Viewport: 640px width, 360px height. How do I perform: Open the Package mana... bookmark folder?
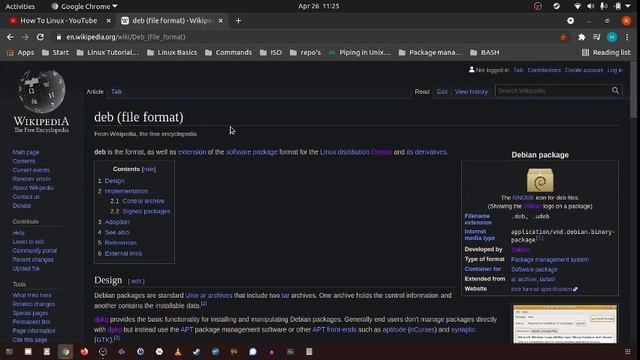430,52
